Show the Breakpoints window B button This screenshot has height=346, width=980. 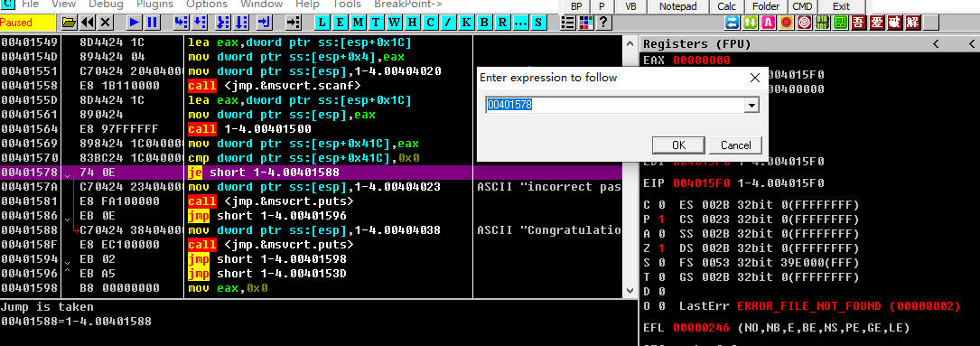pos(484,23)
